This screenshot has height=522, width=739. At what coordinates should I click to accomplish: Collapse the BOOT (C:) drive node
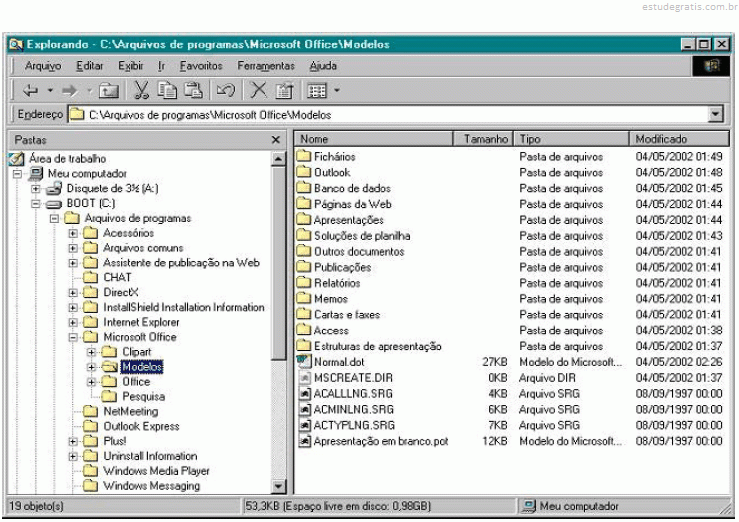[x=36, y=204]
